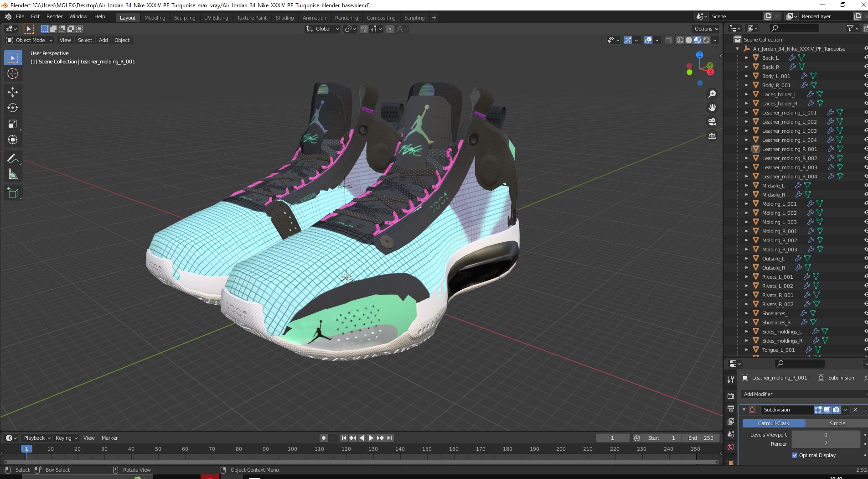Open the Object Mode dropdown
The width and height of the screenshot is (868, 479).
30,40
